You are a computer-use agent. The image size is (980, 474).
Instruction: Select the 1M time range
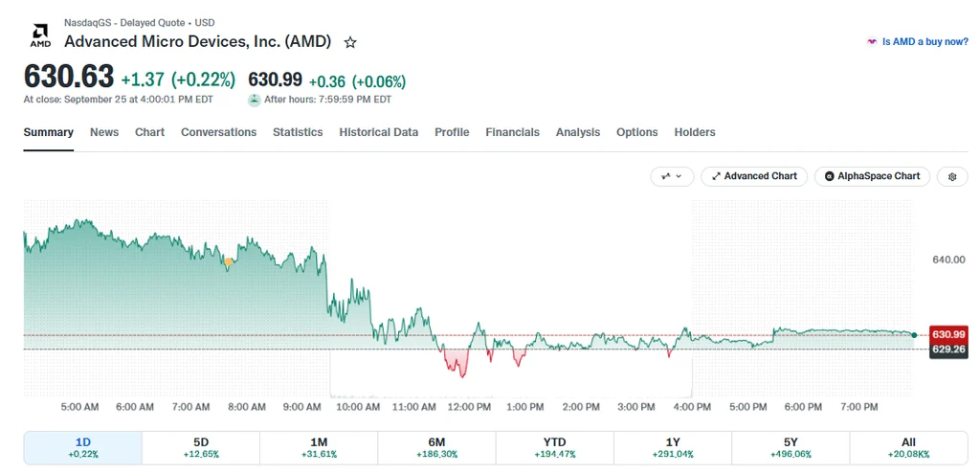pos(319,448)
